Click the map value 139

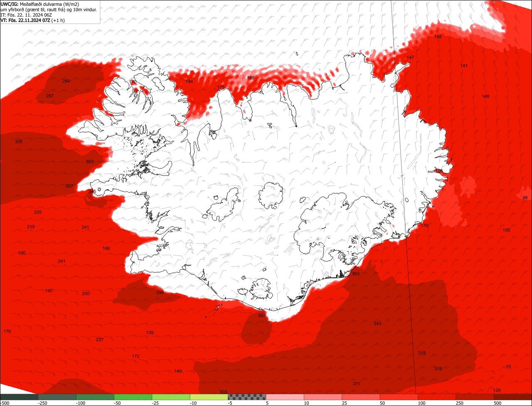pyautogui.click(x=150, y=333)
